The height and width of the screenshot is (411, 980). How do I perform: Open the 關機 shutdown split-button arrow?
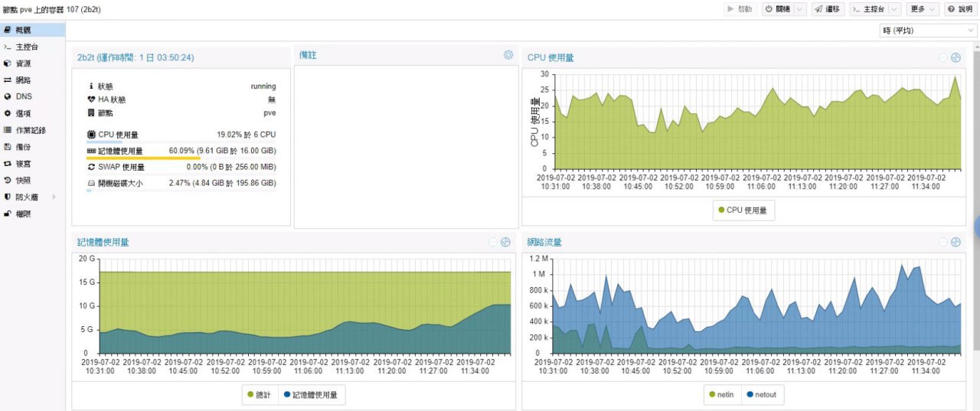(x=800, y=9)
